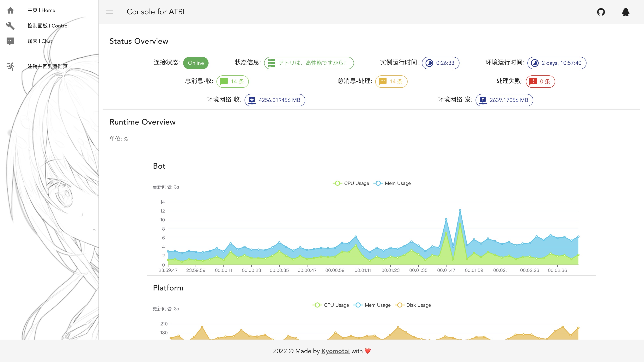Click the Home house icon
This screenshot has height=362, width=644.
click(x=10, y=10)
